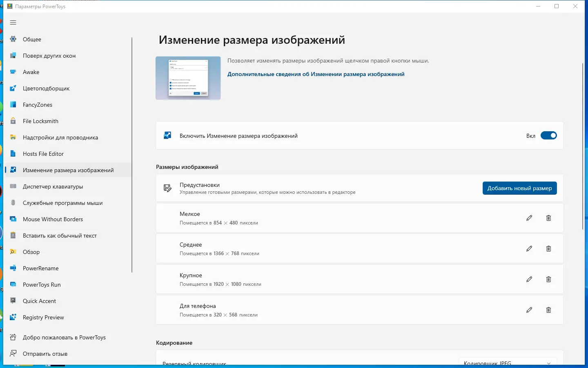The width and height of the screenshot is (588, 368).
Task: Select "Отправить отзыв" in the sidebar
Action: (68, 354)
